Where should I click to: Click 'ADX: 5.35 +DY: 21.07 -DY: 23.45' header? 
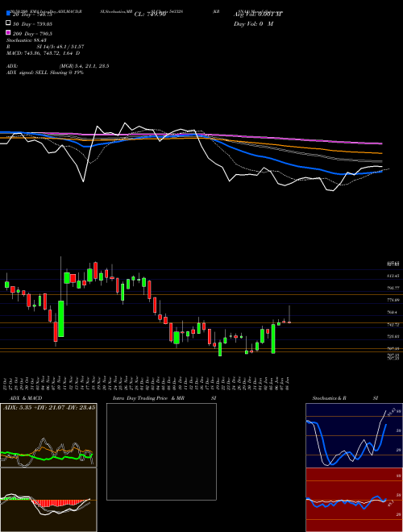point(49,407)
